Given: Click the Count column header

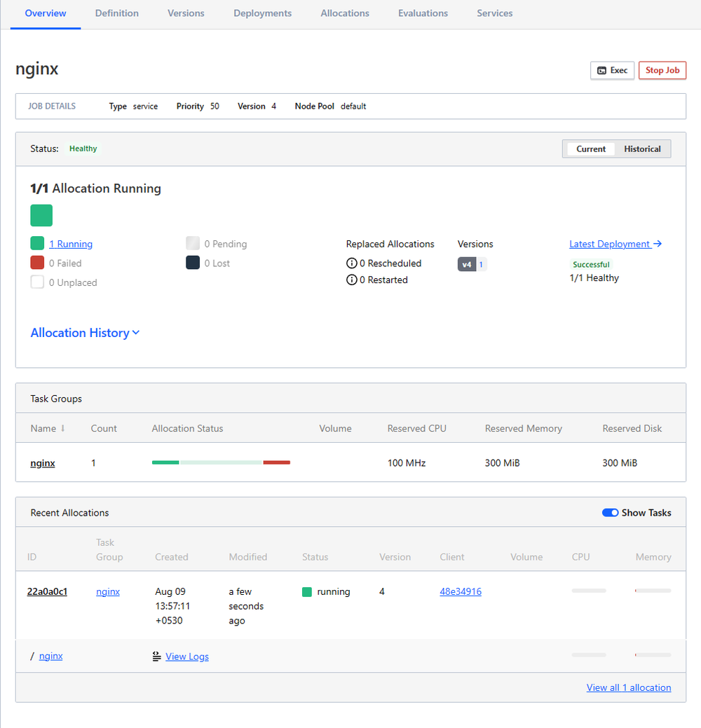Looking at the screenshot, I should click(x=104, y=429).
